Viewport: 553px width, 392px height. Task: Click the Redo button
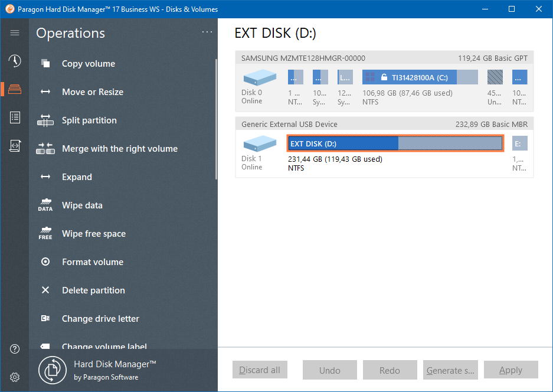390,370
